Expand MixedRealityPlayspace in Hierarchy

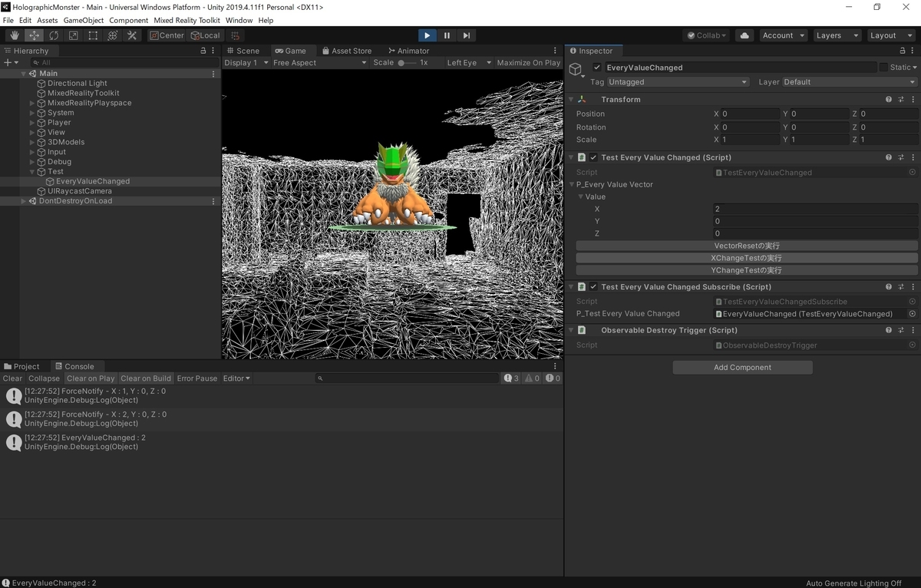click(32, 103)
